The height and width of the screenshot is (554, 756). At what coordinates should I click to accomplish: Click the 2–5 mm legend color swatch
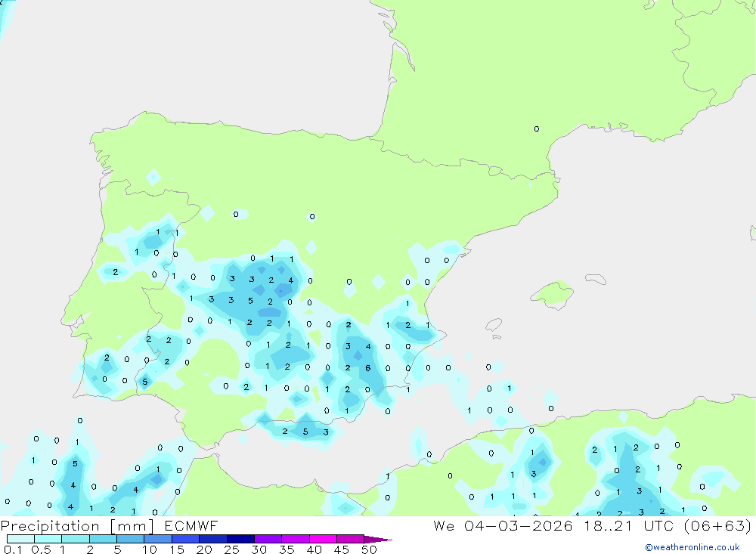tap(103, 539)
